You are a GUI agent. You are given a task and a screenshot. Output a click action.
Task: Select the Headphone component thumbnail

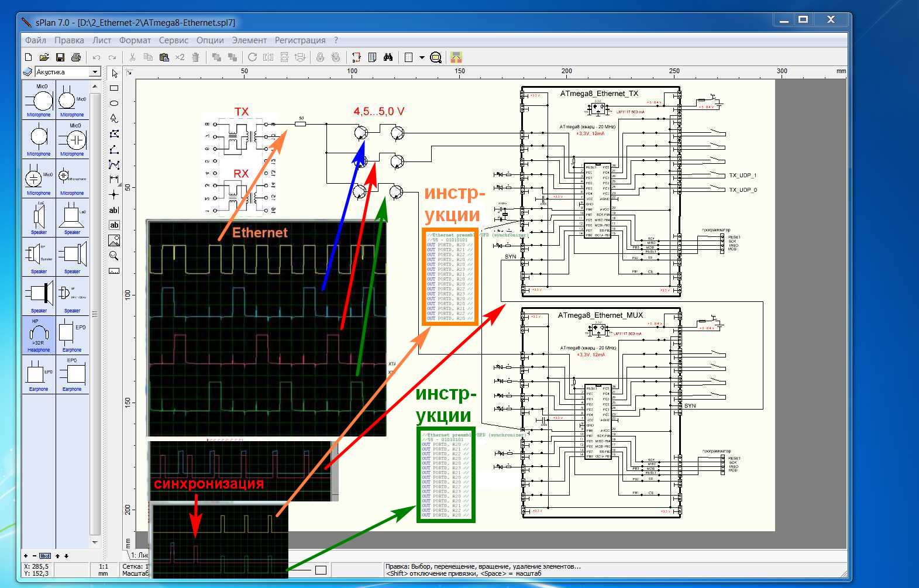[x=39, y=335]
